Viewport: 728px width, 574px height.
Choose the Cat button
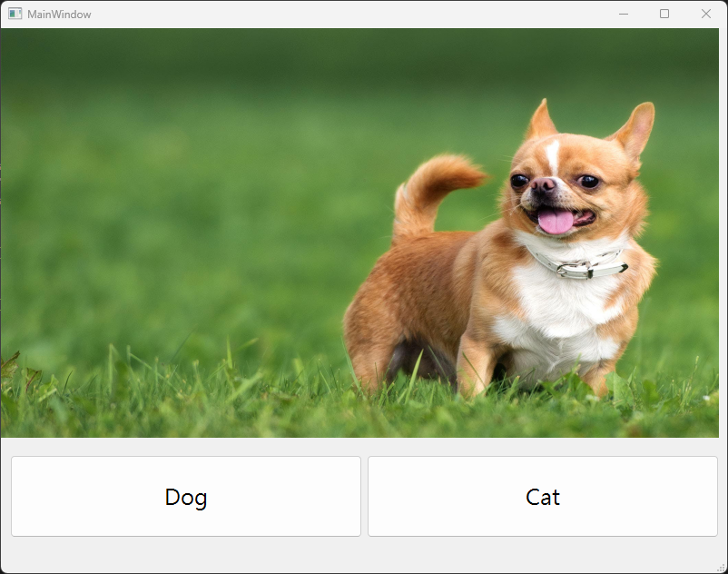coord(543,497)
